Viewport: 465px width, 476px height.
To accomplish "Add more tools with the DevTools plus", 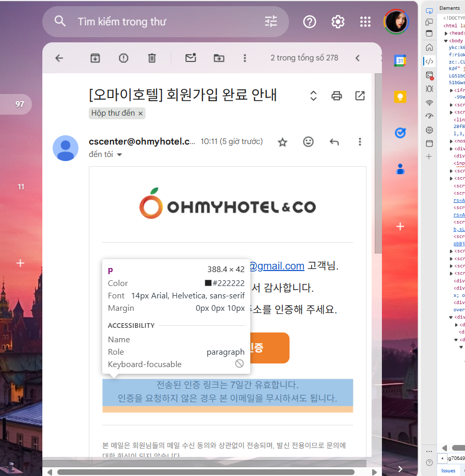I will coord(429,156).
